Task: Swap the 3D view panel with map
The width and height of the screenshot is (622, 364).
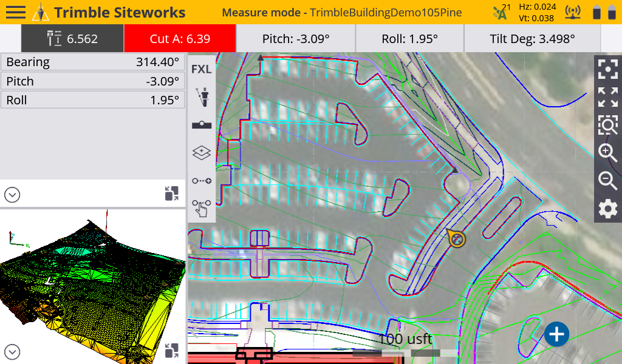Action: pyautogui.click(x=172, y=351)
